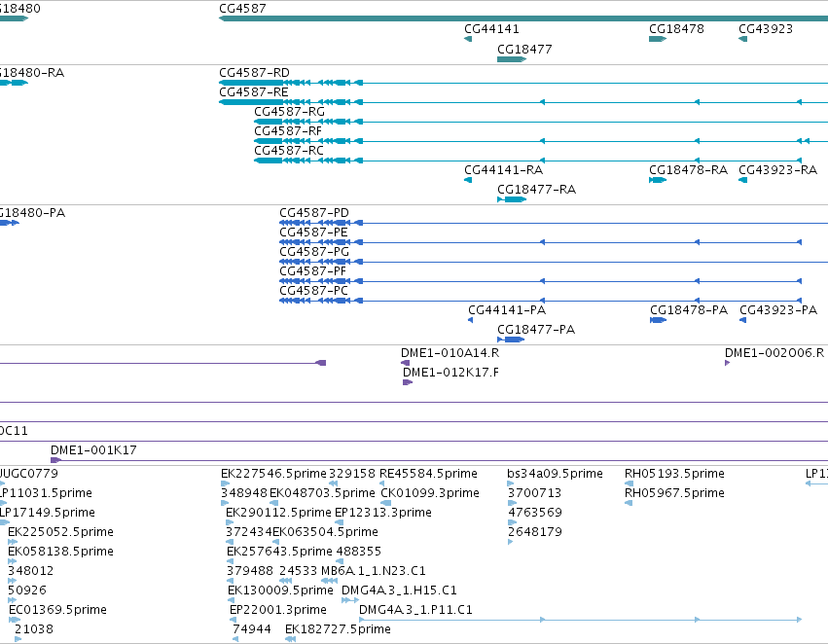The image size is (828, 644).
Task: Select the RH05193.5prime EST label
Action: coord(674,474)
